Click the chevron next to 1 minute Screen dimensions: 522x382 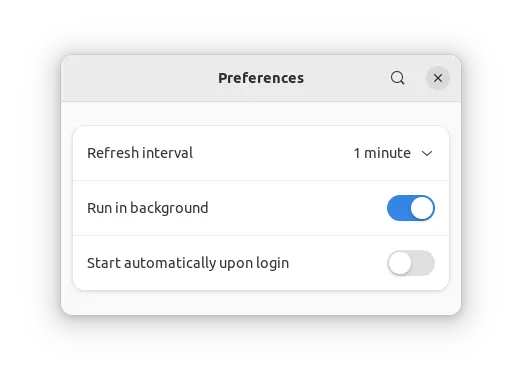tap(427, 153)
